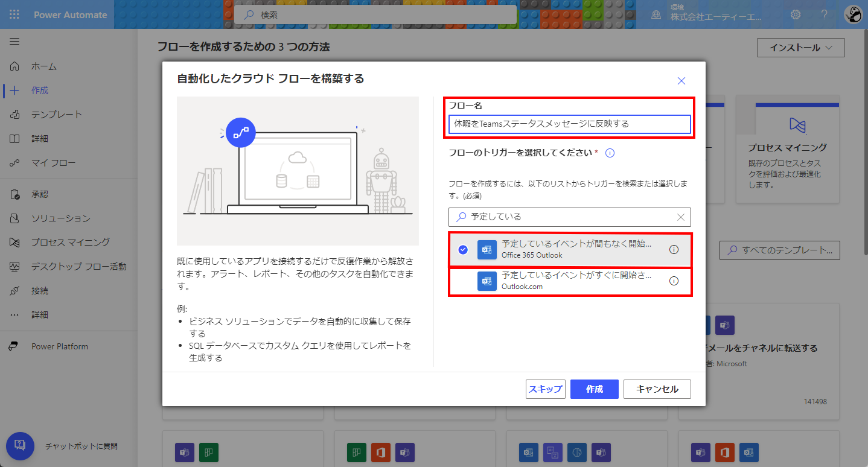Open the プロセス マイニング card
Screen dimensions: 868x467
(x=788, y=149)
